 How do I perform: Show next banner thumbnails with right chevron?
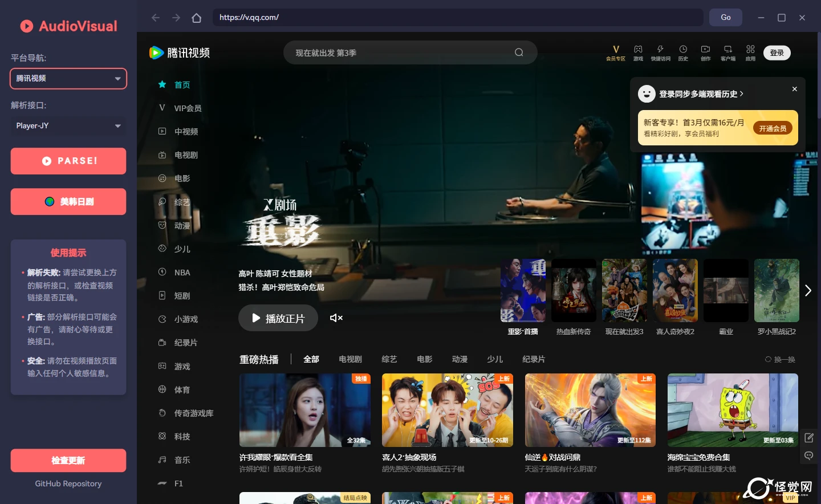point(808,291)
